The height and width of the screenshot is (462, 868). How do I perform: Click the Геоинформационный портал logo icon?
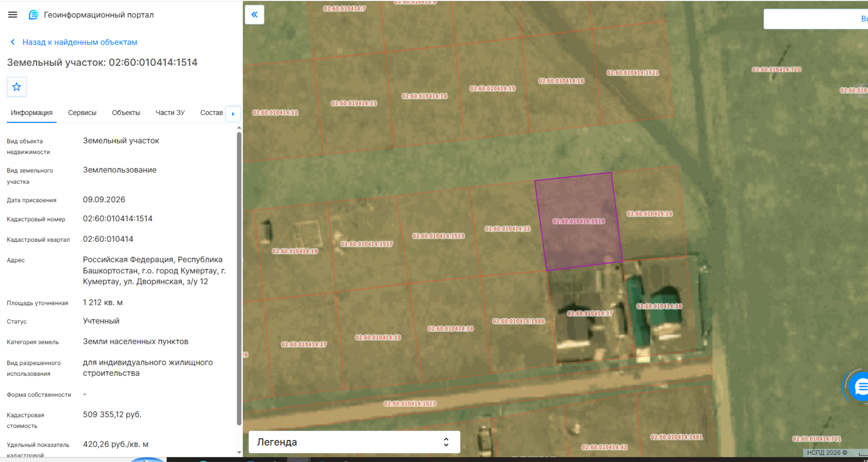click(34, 15)
